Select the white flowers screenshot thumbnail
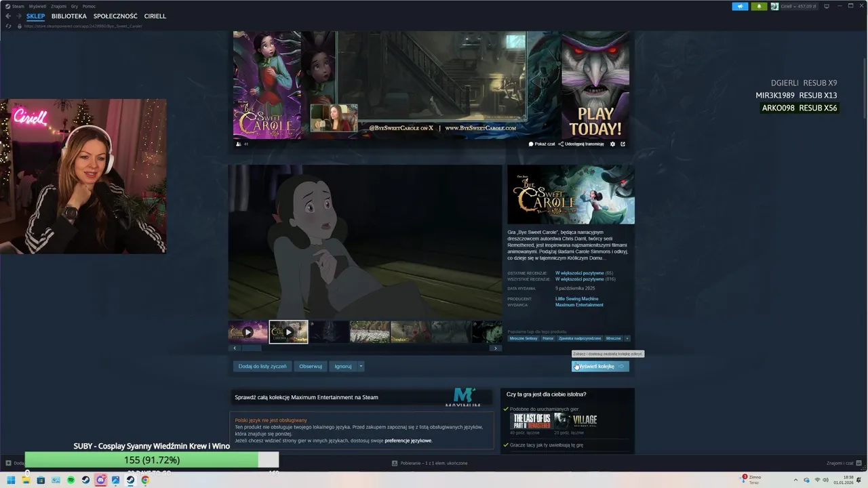868x488 pixels. 370,332
